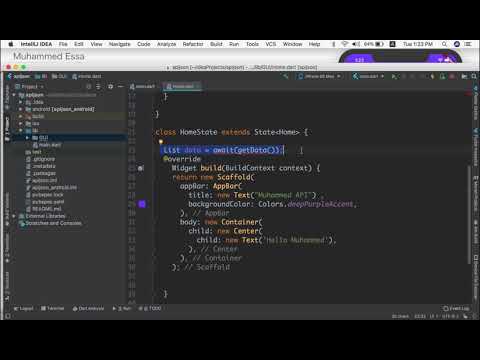This screenshot has height=360, width=480.
Task: Select Scratches and Consoles node
Action: 51,223
